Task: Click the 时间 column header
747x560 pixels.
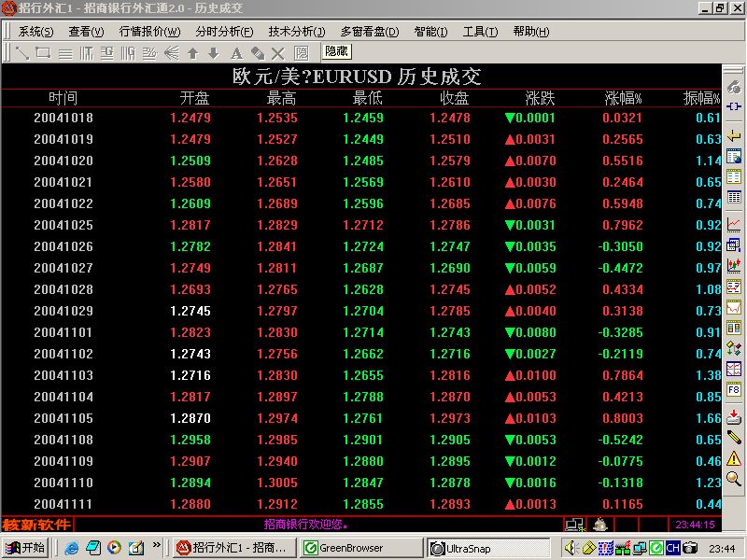Action: [x=63, y=98]
